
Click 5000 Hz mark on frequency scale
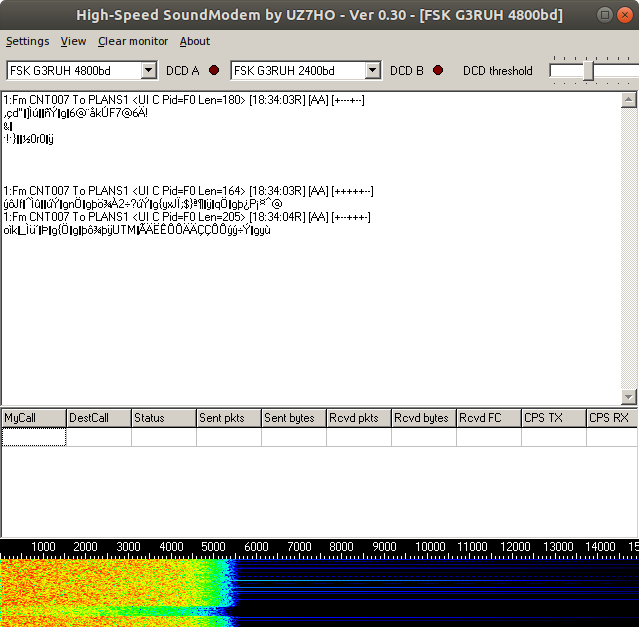point(213,546)
